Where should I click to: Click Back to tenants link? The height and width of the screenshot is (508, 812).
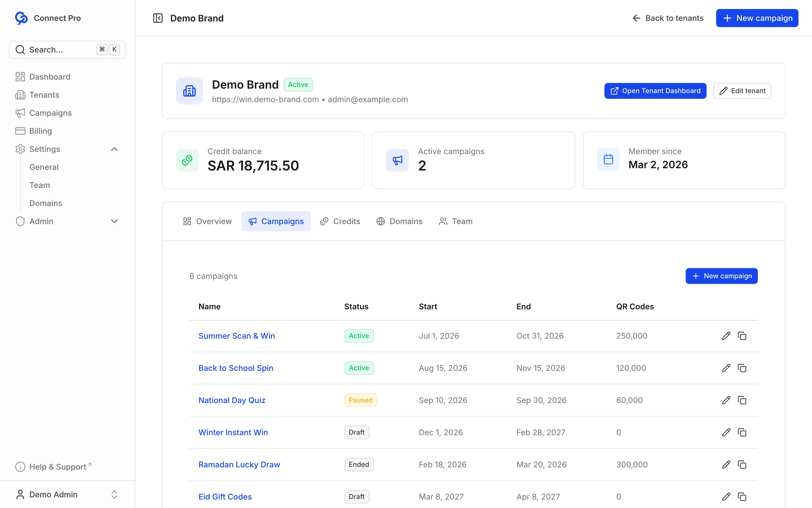click(668, 18)
